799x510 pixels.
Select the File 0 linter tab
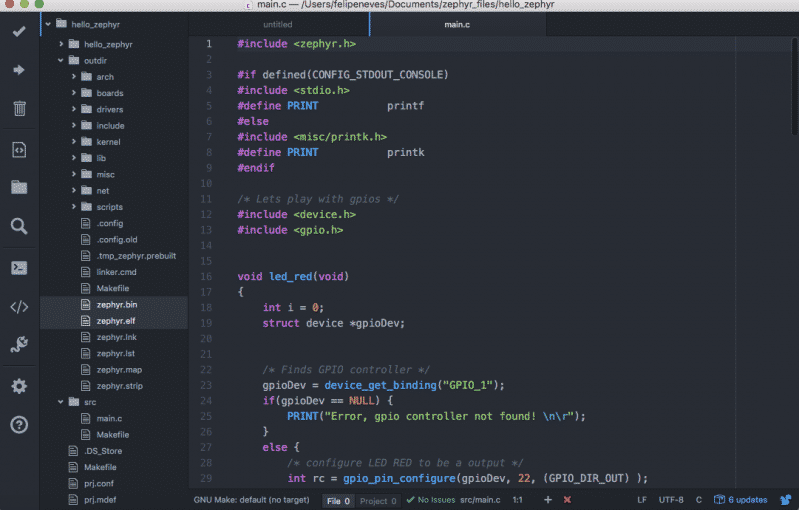[x=338, y=501]
